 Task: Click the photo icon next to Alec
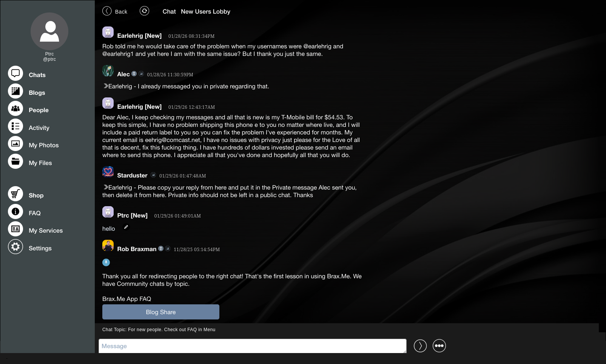[141, 74]
